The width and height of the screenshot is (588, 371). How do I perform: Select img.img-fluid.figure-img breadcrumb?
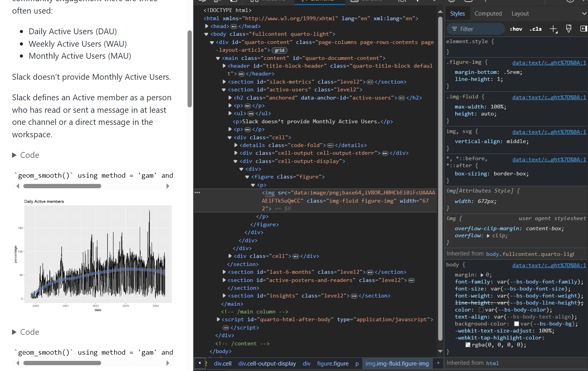[x=397, y=364]
